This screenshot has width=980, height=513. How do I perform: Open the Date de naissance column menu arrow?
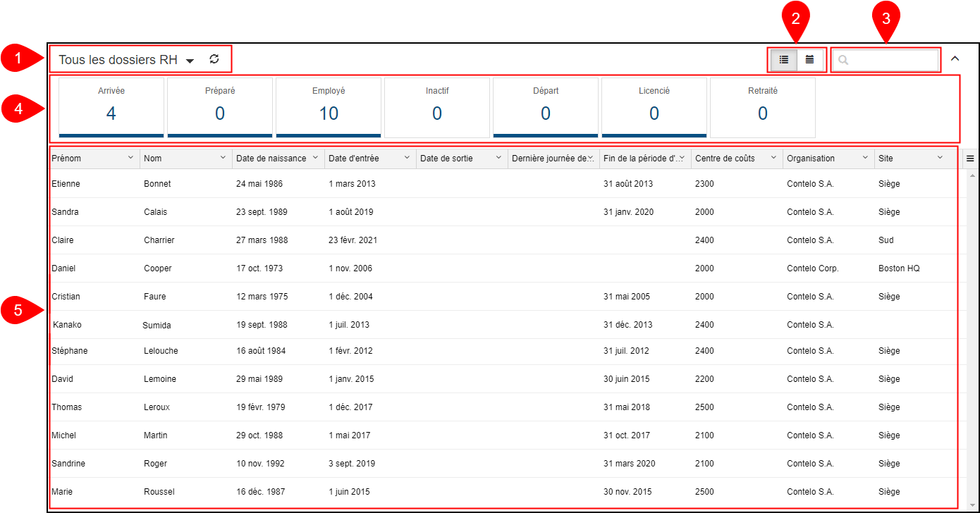click(x=315, y=158)
